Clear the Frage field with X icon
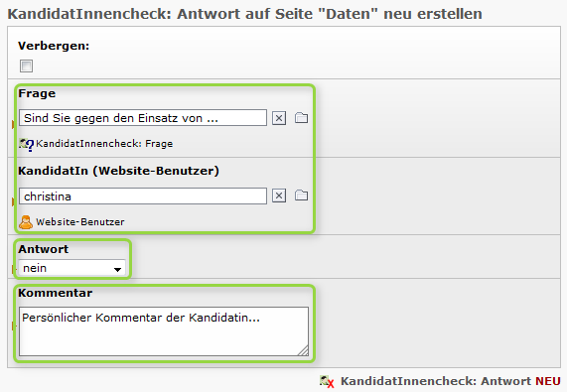This screenshot has height=392, width=567. point(279,118)
